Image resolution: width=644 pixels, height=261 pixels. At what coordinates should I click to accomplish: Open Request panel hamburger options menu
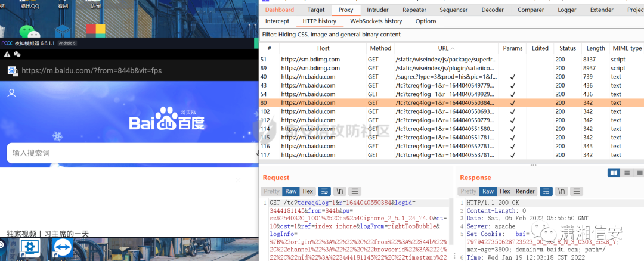pyautogui.click(x=354, y=191)
